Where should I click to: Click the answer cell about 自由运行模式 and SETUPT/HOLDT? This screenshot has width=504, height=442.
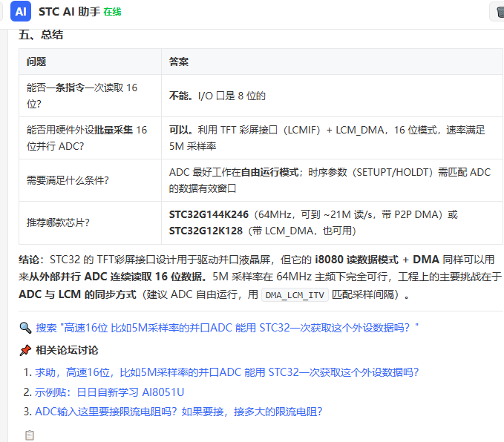[332, 180]
